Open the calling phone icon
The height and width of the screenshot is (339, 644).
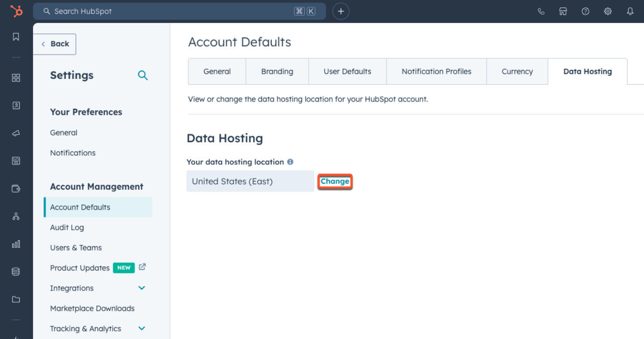click(x=541, y=11)
